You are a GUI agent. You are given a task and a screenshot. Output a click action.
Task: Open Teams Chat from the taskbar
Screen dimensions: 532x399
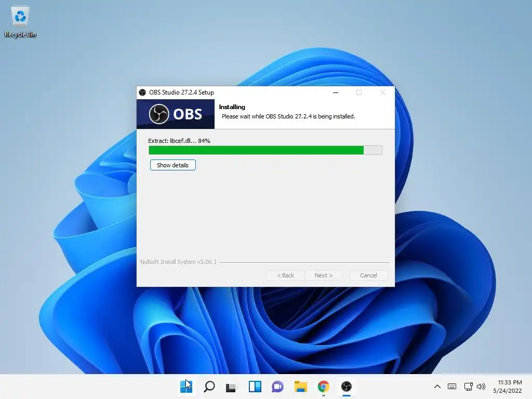click(277, 387)
